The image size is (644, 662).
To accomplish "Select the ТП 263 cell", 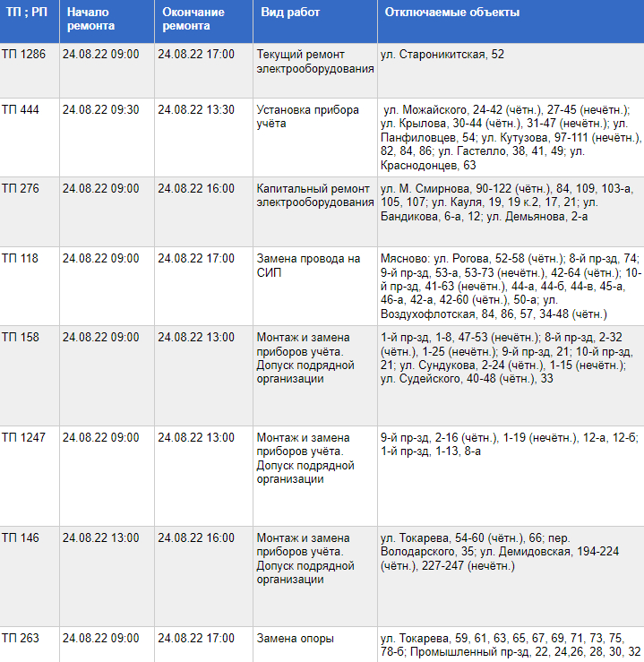I will click(x=21, y=639).
